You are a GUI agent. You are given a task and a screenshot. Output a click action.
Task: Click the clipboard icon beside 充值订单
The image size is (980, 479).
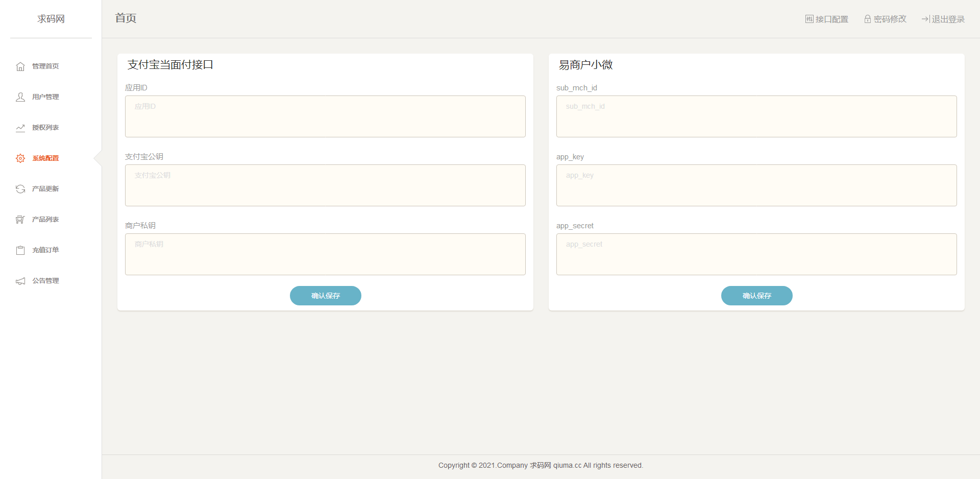click(20, 250)
